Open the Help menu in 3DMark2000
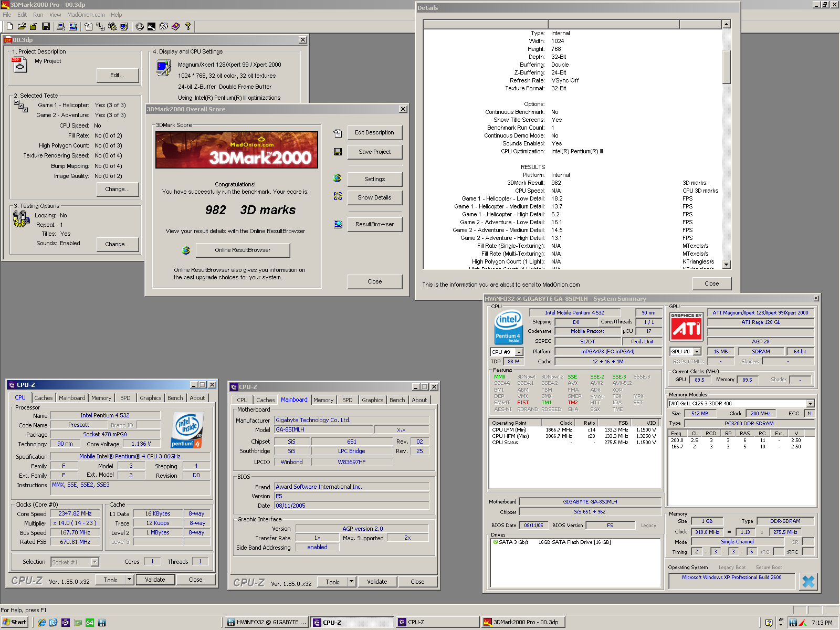The image size is (840, 630). (x=117, y=15)
